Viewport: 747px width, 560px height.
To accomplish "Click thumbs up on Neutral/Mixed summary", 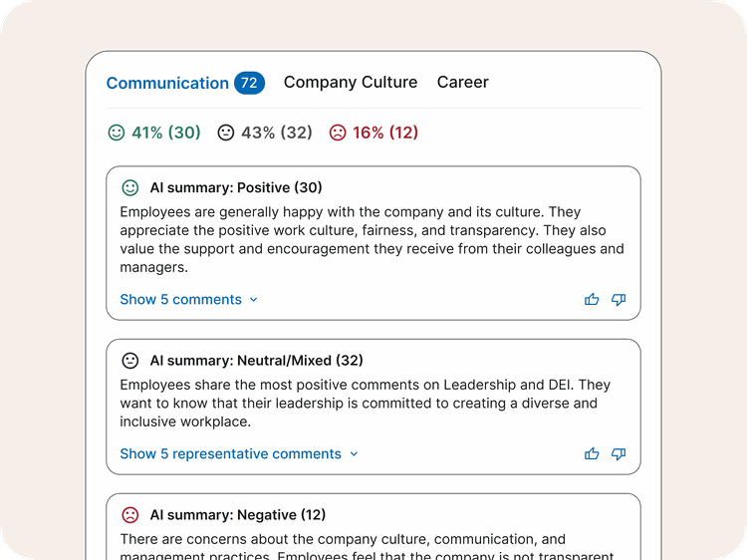I will 592,453.
